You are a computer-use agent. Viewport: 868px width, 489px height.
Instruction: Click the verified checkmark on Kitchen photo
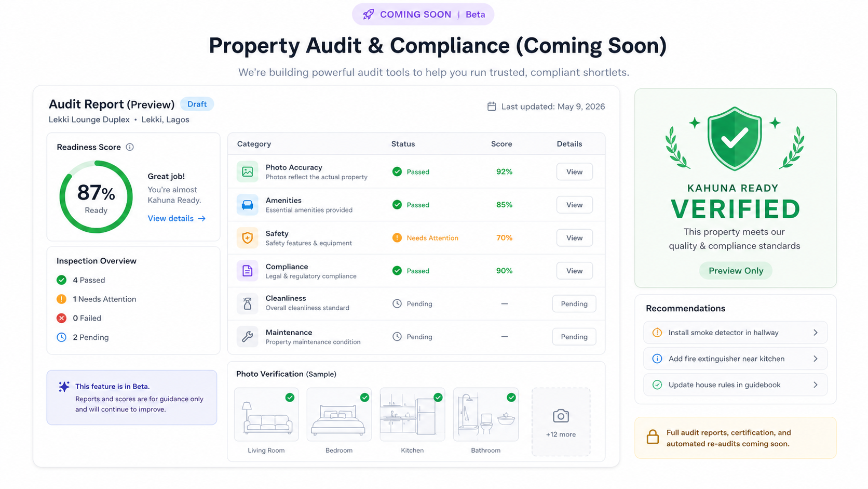pos(438,398)
